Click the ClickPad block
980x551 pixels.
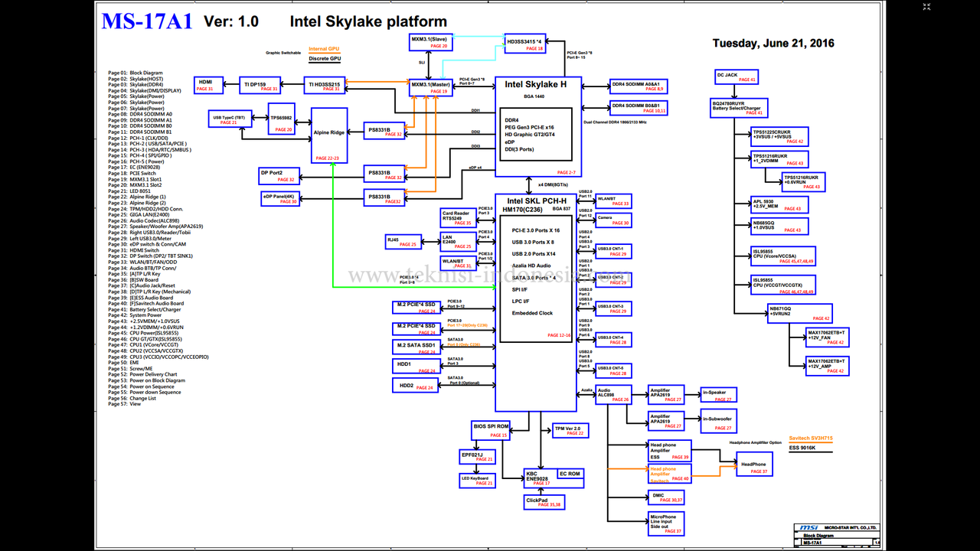[x=544, y=502]
